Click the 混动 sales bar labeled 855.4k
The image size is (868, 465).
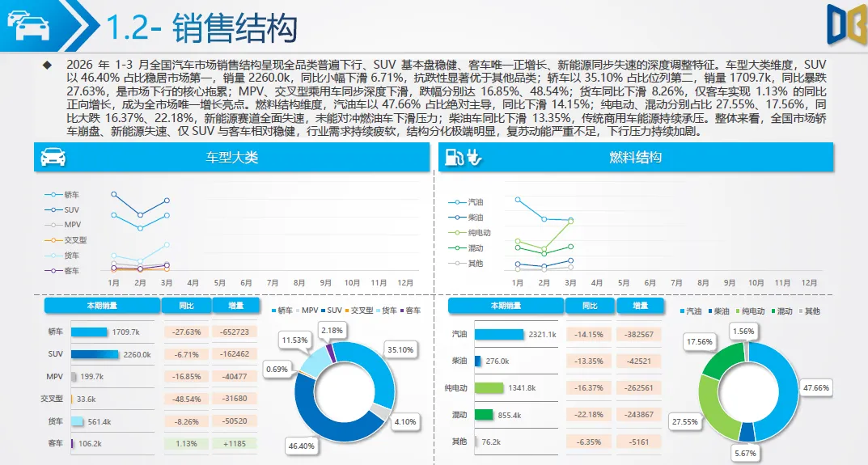pos(484,415)
